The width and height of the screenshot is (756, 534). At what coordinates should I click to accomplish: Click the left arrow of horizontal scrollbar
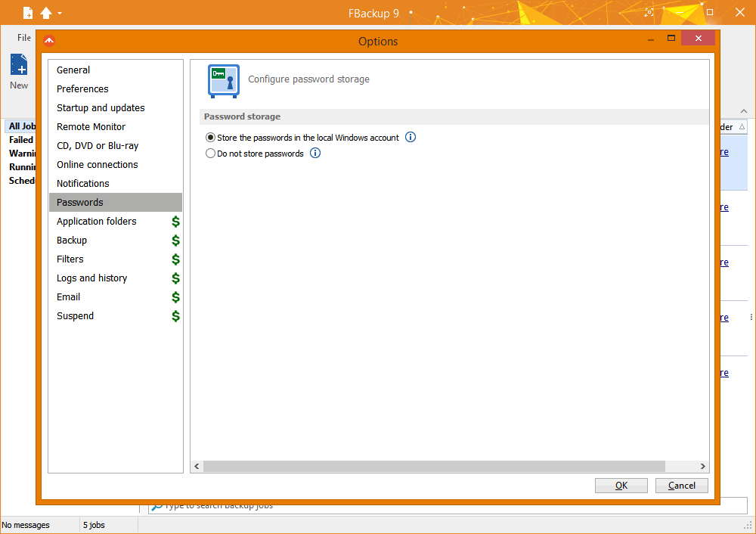[x=197, y=467]
